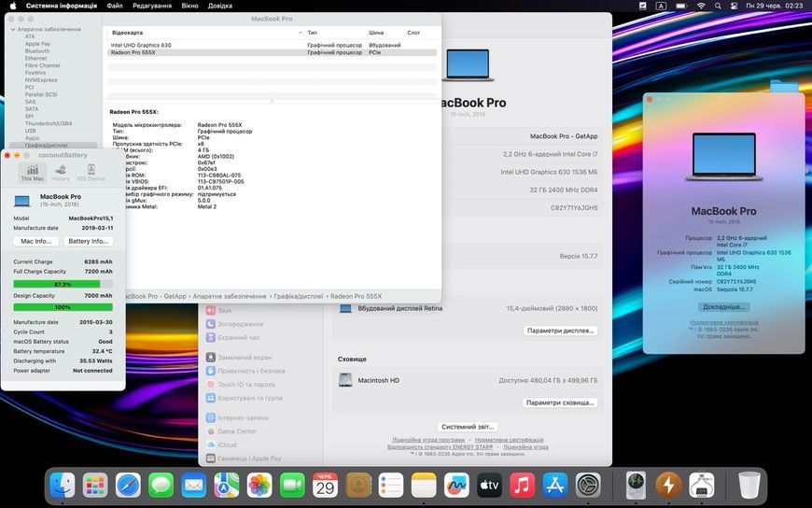
Task: Click Параметри дисплея… button
Action: [x=560, y=331]
